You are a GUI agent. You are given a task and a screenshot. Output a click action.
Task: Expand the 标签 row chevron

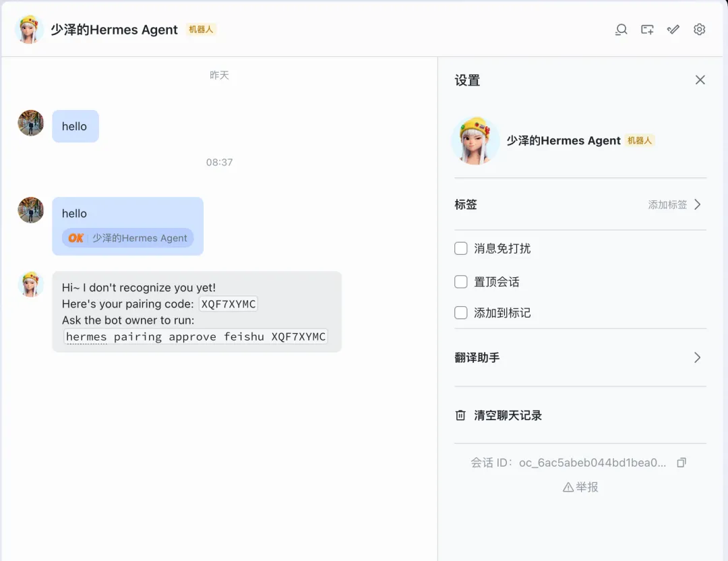point(698,205)
